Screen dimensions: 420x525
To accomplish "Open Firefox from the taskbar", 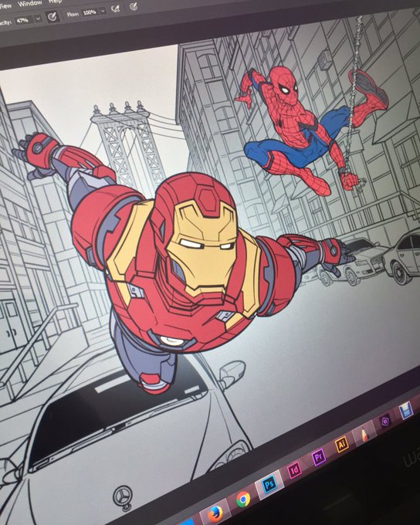I will tap(215, 513).
